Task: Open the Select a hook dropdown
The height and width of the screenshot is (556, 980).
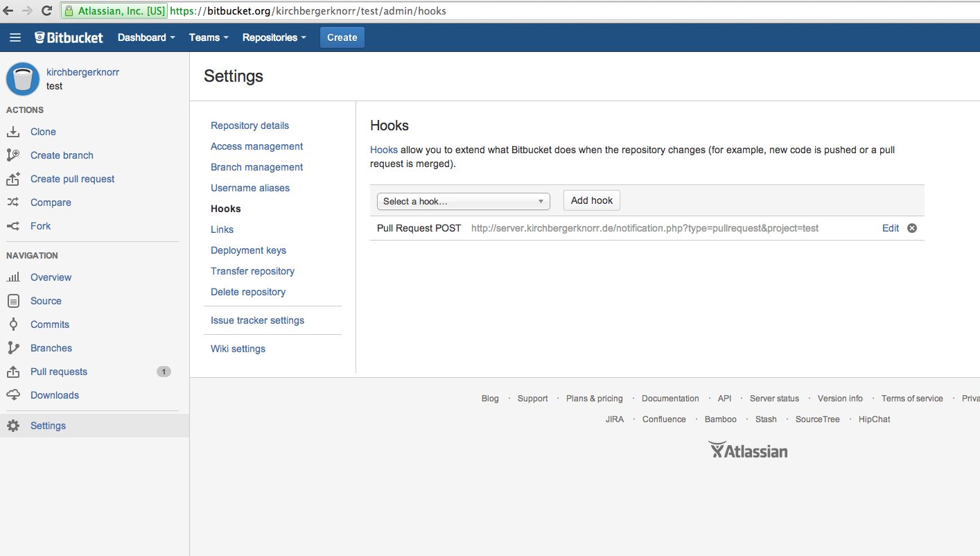Action: 464,201
